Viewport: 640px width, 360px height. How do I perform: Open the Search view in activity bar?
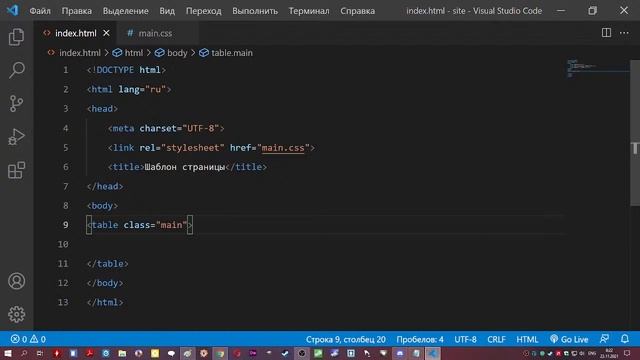16,70
